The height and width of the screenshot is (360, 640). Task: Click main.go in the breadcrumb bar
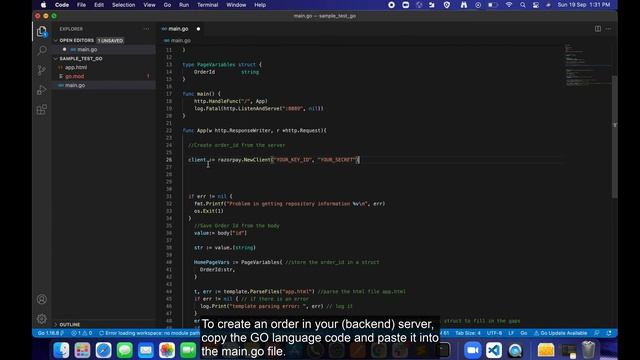point(180,40)
